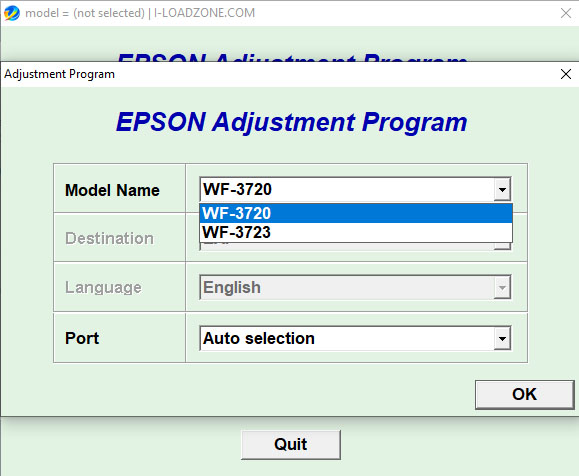The height and width of the screenshot is (476, 579).
Task: Confirm settings with the OK button
Action: point(524,394)
